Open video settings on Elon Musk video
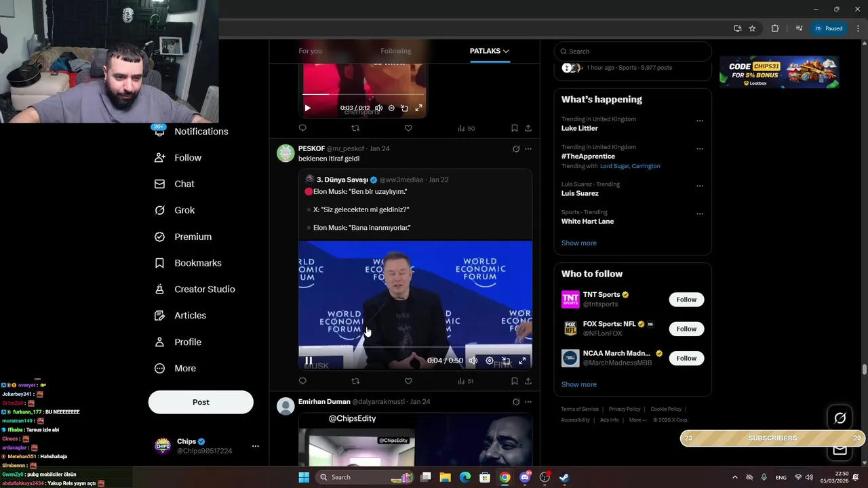Screen dimensions: 868x488 490,361
